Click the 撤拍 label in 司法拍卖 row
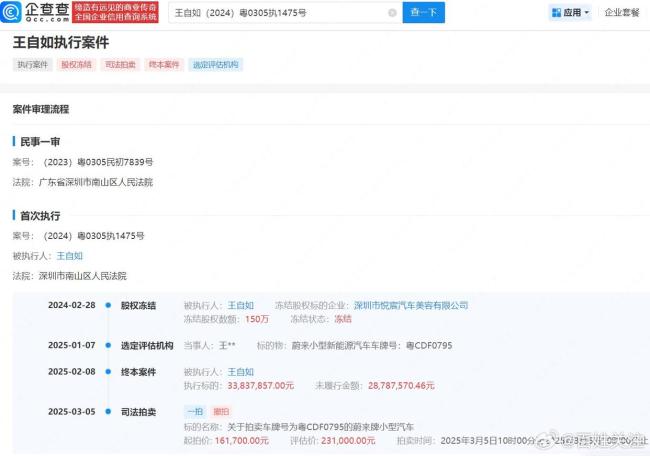650x456 pixels. (221, 412)
